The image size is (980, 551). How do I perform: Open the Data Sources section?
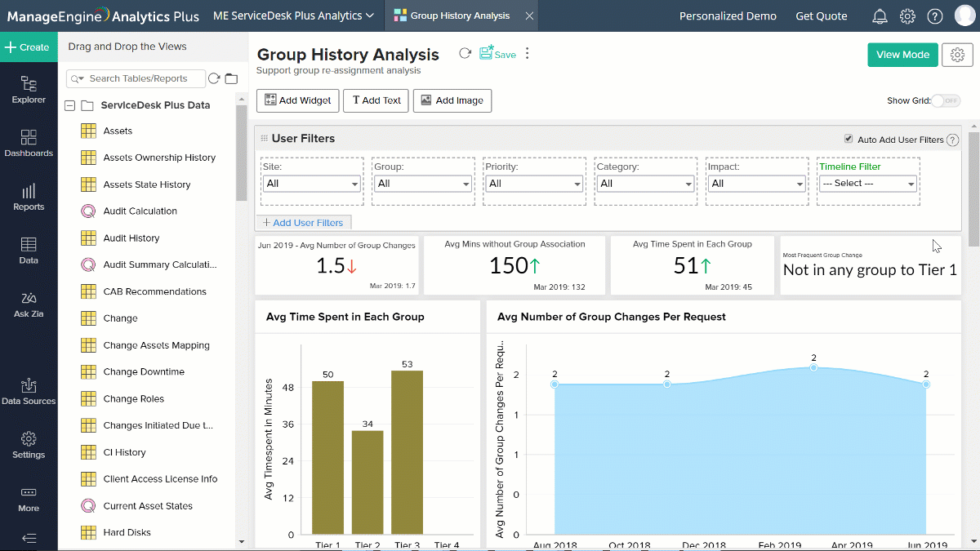coord(29,392)
